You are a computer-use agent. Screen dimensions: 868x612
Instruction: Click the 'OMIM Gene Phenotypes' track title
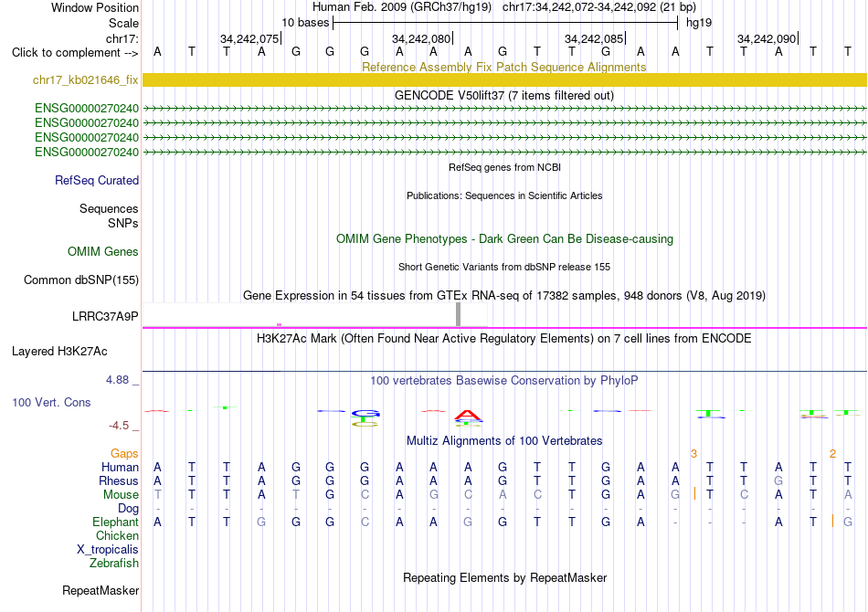(x=505, y=239)
